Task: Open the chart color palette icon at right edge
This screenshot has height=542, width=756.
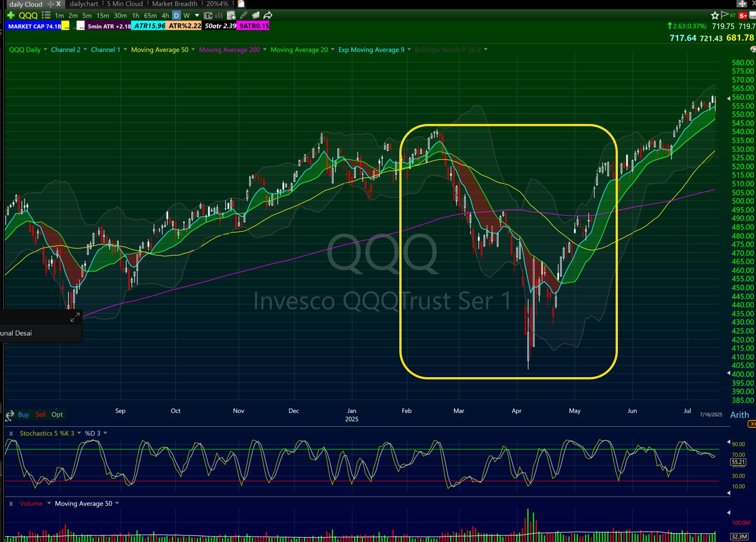Action: [753, 49]
